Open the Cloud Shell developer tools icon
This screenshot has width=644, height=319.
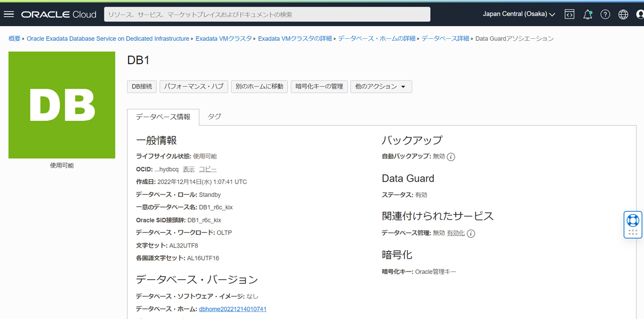[x=569, y=14]
